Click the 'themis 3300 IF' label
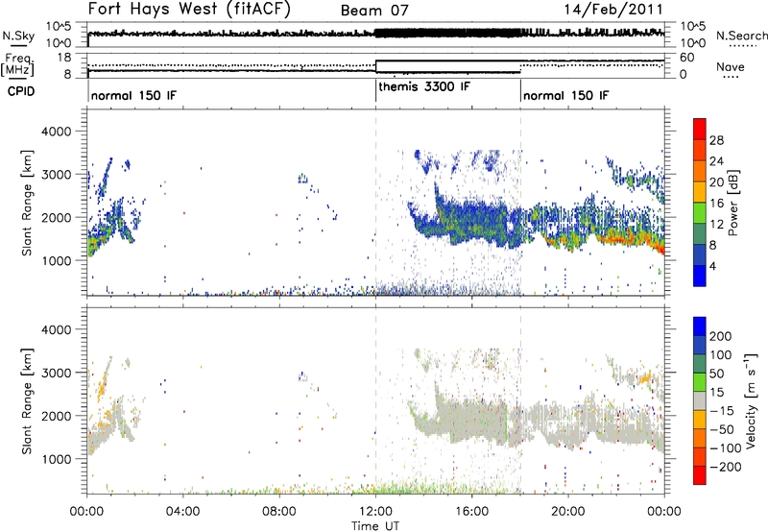Image resolution: width=768 pixels, height=532 pixels. tap(424, 86)
